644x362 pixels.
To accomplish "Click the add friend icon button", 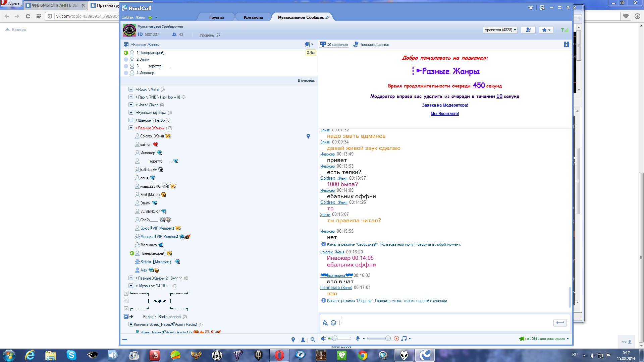I will 528,30.
